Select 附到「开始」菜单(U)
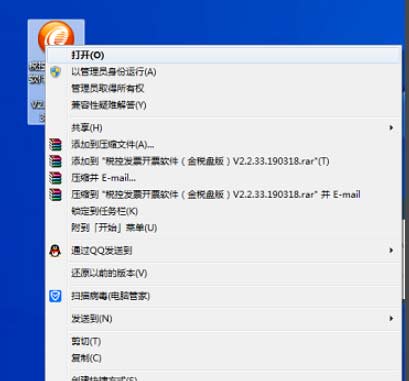Viewport: 409px width, 381px height. (x=224, y=228)
